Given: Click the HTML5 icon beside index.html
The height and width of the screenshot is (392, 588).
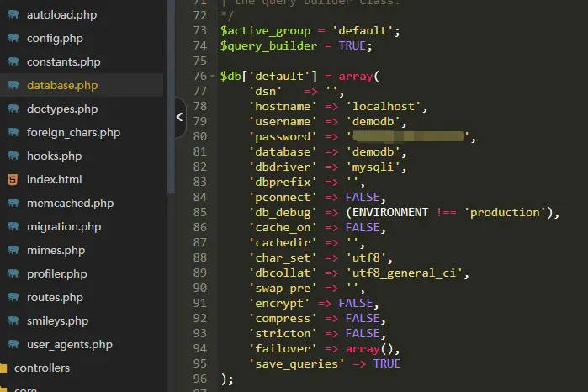Looking at the screenshot, I should click(13, 180).
